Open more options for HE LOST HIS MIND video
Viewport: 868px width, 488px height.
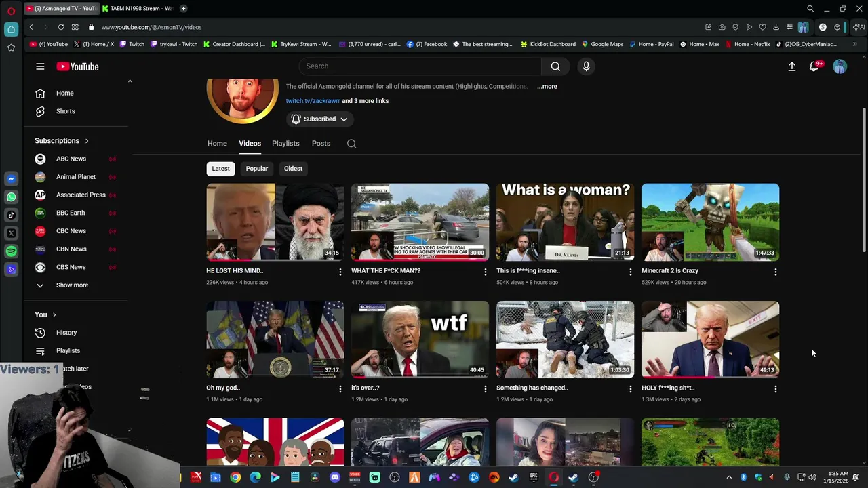(340, 272)
